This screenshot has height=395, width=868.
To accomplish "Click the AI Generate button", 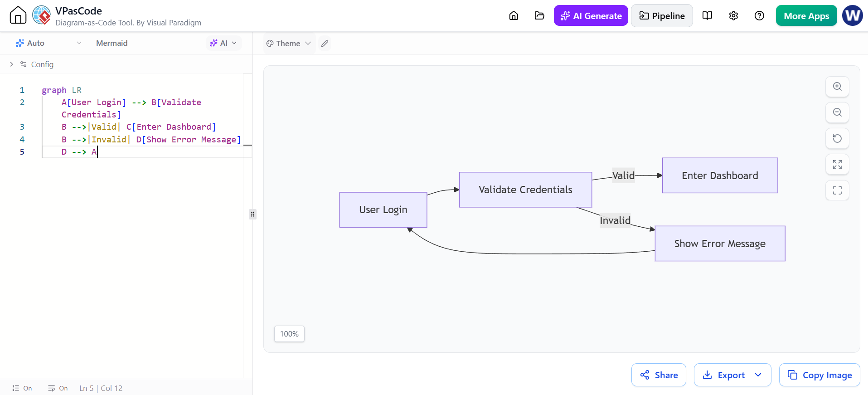I will (x=591, y=16).
